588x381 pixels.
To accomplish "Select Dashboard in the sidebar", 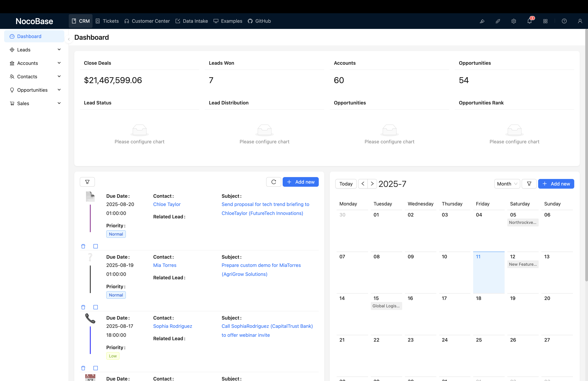I will (x=34, y=36).
